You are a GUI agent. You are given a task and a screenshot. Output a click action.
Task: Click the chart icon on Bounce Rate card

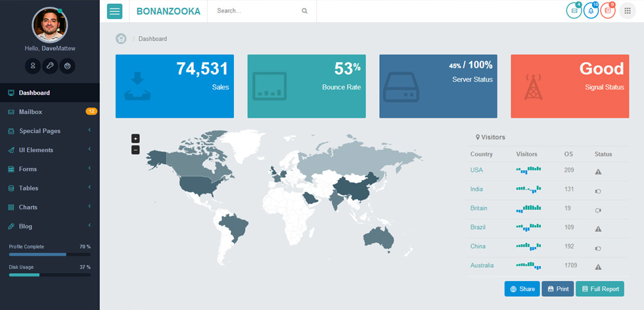pyautogui.click(x=269, y=86)
